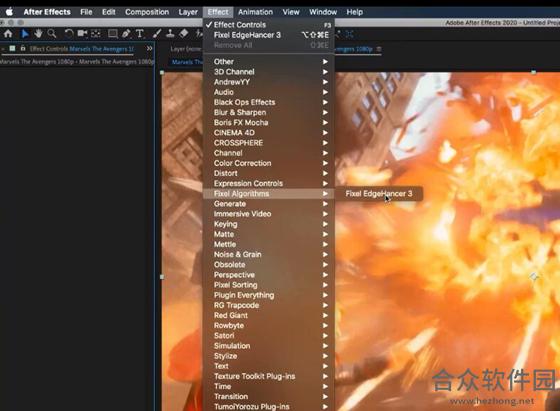
Task: Open the Plugin Everything category
Action: 269,295
